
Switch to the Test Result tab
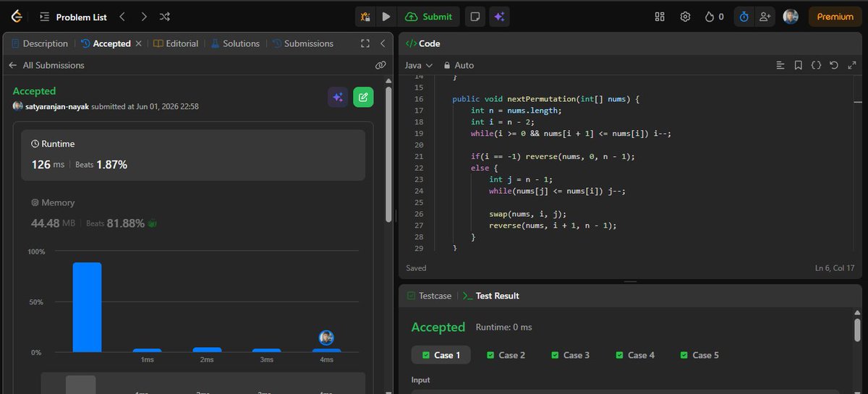[x=490, y=296]
